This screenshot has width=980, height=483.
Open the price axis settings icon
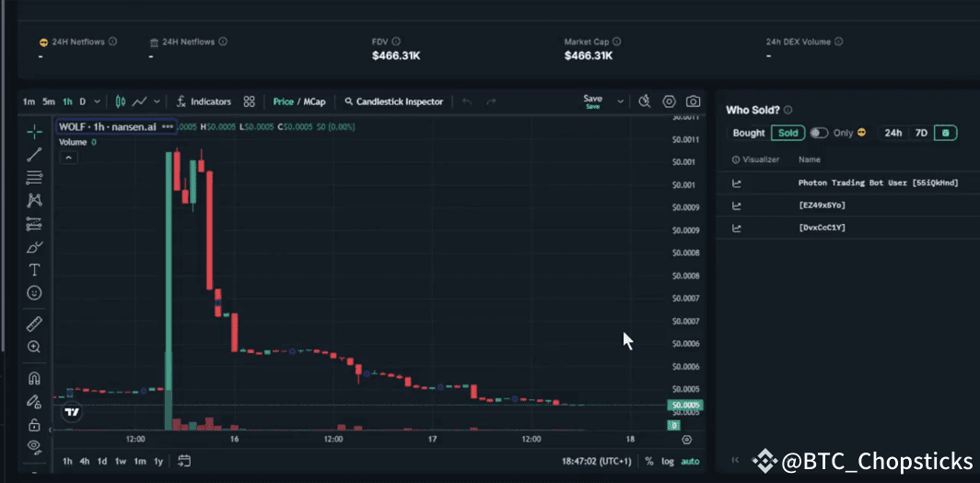point(687,440)
